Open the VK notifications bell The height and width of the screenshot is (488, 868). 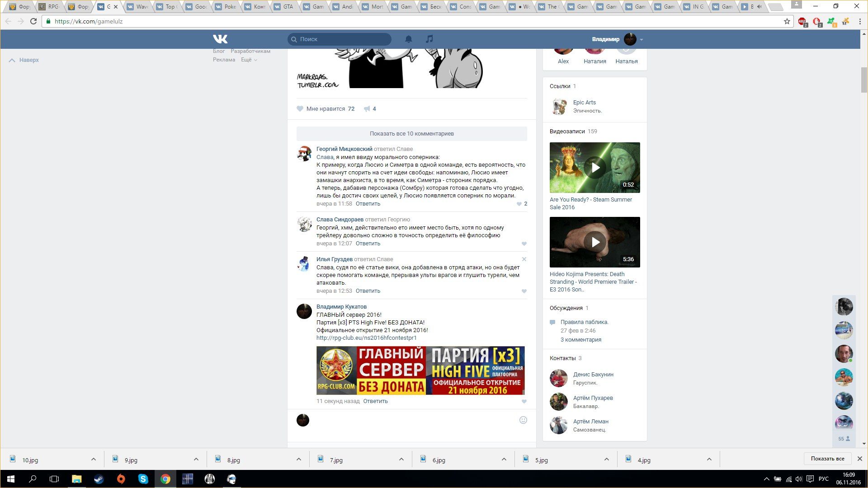[x=408, y=39]
